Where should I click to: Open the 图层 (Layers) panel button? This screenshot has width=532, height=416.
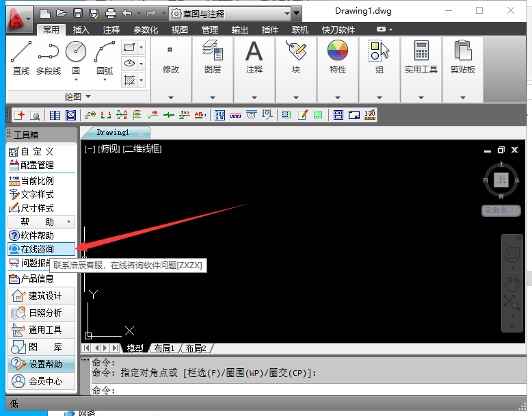click(x=212, y=57)
